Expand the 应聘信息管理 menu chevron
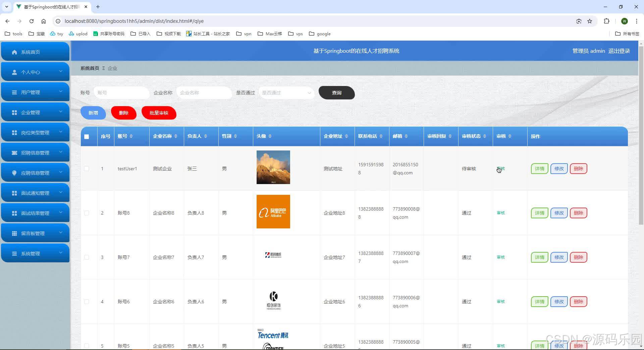The height and width of the screenshot is (350, 644). pos(61,172)
